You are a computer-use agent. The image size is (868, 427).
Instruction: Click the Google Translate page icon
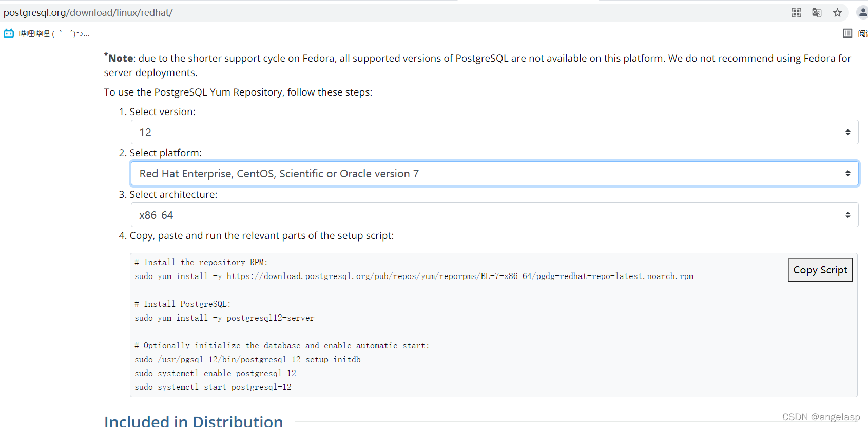click(817, 13)
